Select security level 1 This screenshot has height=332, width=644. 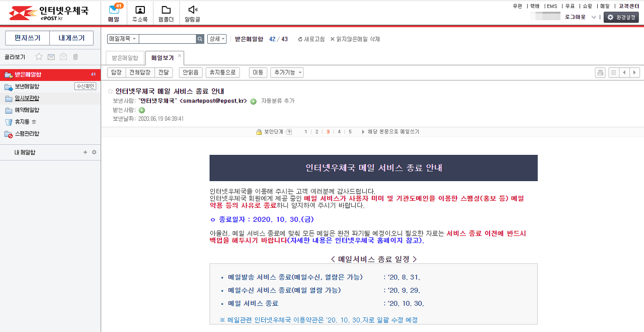click(305, 132)
